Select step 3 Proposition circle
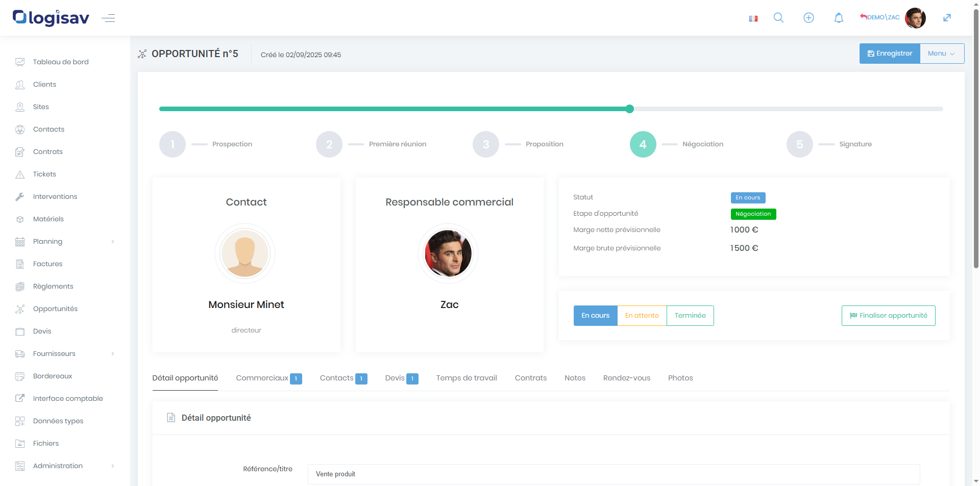The width and height of the screenshot is (980, 486). (486, 144)
